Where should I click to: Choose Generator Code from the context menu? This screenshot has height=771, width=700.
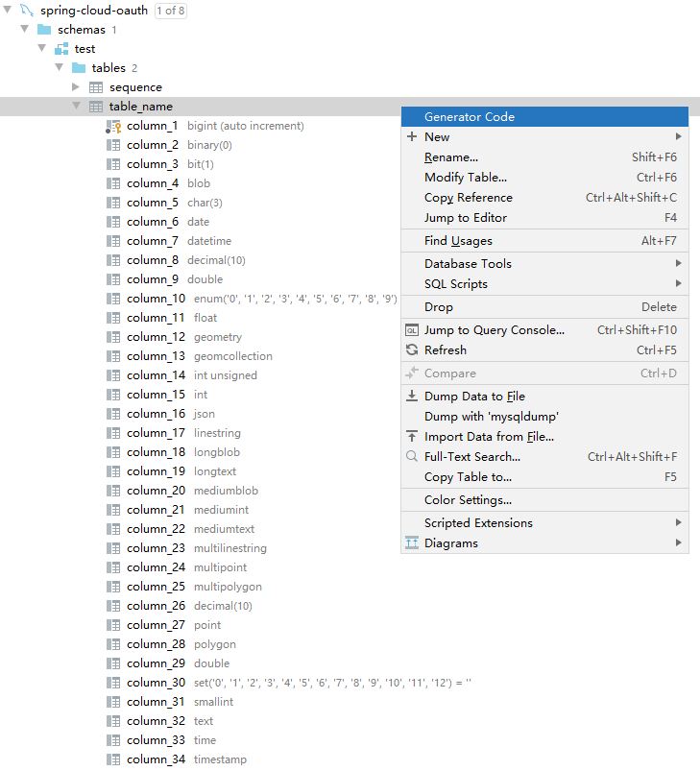coord(544,117)
